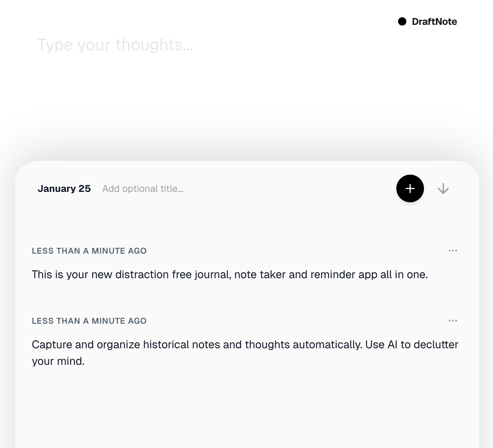The width and height of the screenshot is (493, 448).
Task: Click the black dot DraftNote logo
Action: coord(402,21)
